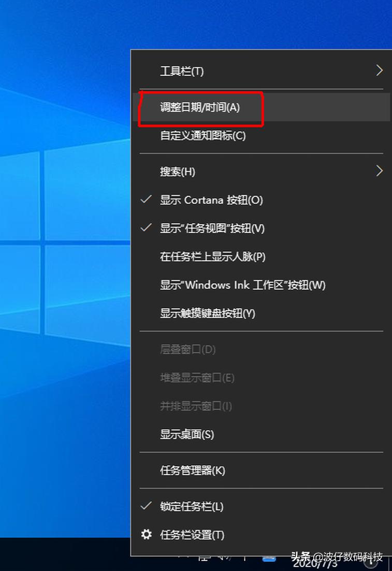Turn on 显示触摸键盘按钮(Y)

click(261, 313)
